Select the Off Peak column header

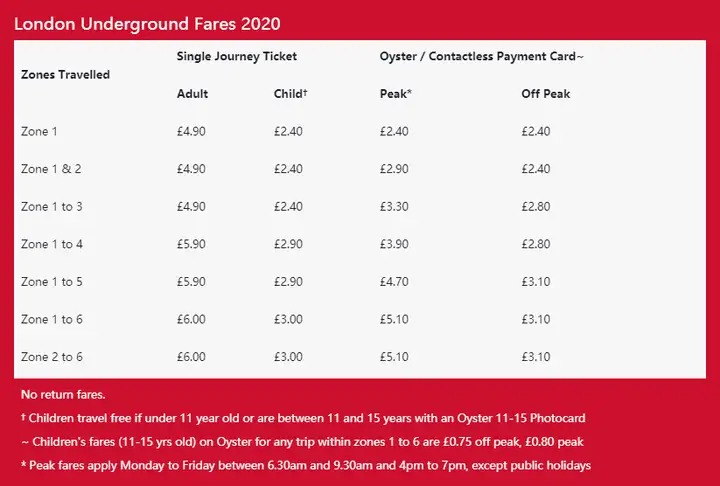tap(546, 94)
